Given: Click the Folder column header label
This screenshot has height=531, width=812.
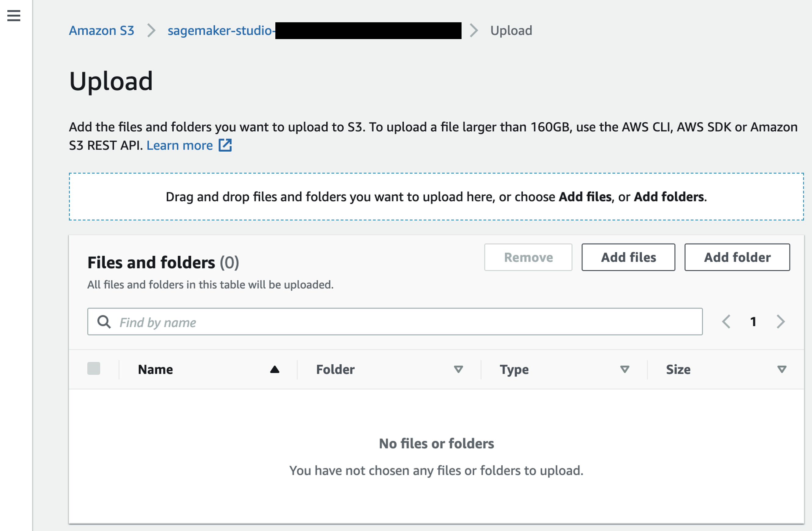Looking at the screenshot, I should [x=335, y=369].
